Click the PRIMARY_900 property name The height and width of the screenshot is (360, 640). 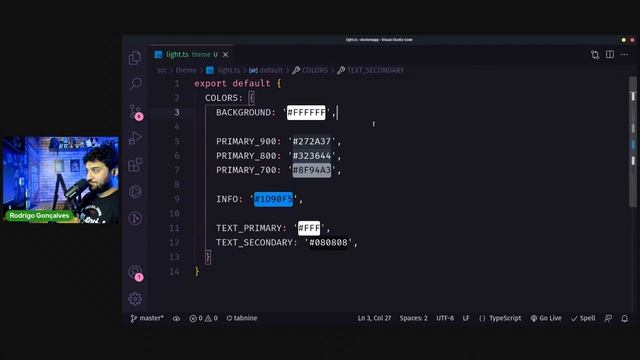pyautogui.click(x=246, y=141)
